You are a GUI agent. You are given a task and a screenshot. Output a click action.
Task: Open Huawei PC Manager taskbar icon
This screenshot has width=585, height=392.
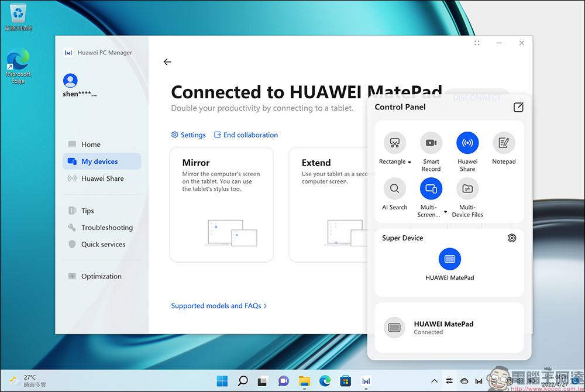366,381
